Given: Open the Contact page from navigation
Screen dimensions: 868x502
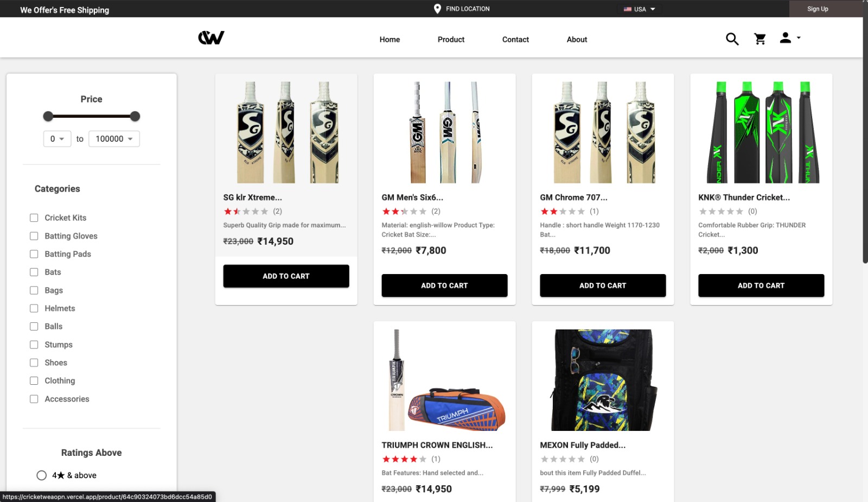Looking at the screenshot, I should click(515, 40).
